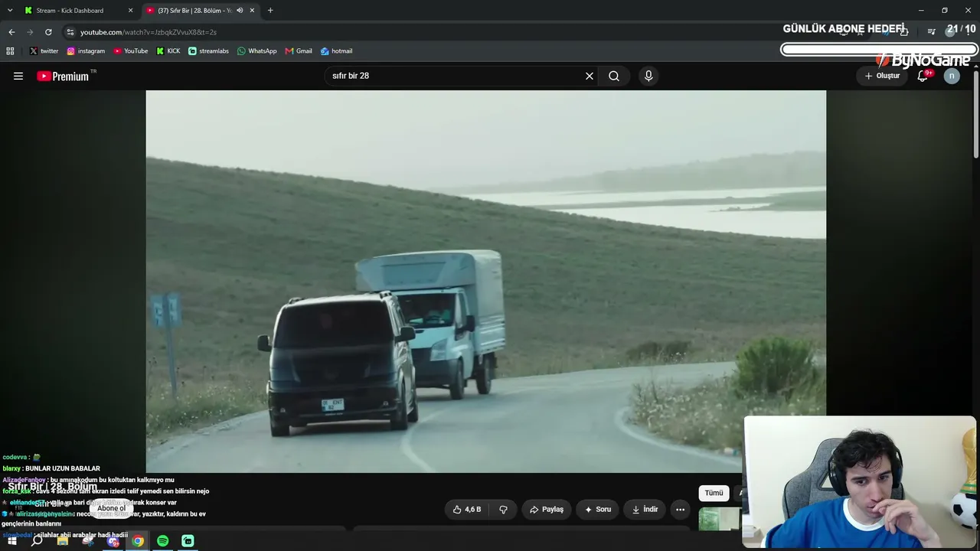This screenshot has width=980, height=551.
Task: Open the Oluştur create menu
Action: pyautogui.click(x=883, y=76)
